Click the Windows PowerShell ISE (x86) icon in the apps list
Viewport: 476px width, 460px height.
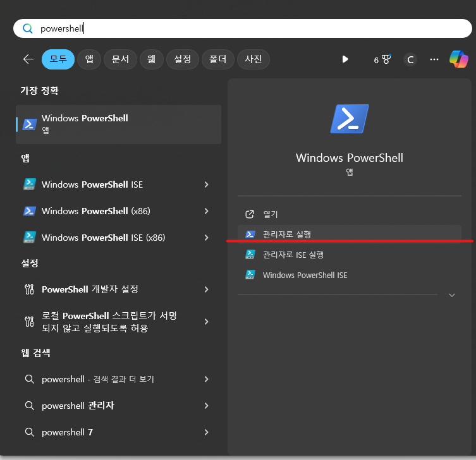30,238
